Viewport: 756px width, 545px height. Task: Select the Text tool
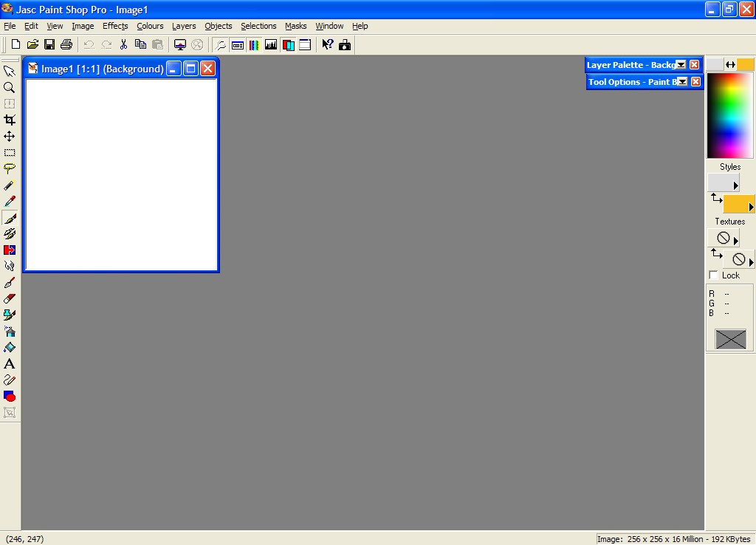pyautogui.click(x=9, y=364)
